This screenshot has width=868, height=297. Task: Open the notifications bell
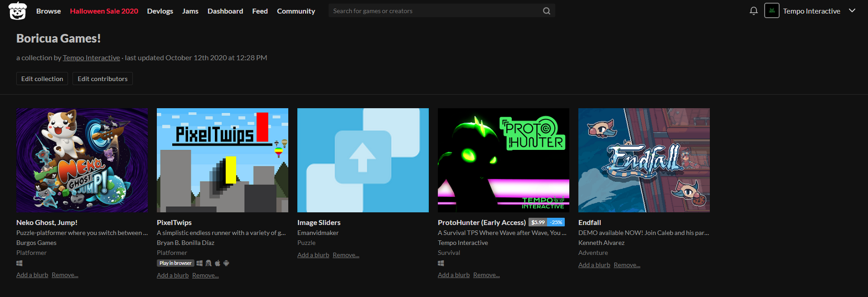(753, 11)
